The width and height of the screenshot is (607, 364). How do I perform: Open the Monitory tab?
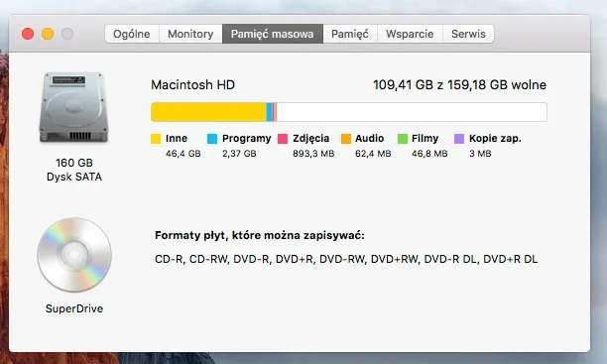[190, 34]
